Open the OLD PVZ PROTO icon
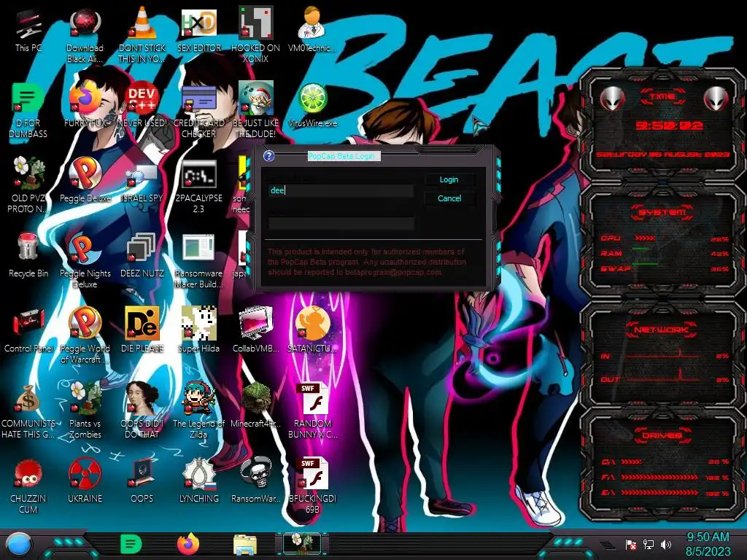The width and height of the screenshot is (747, 560). click(28, 184)
